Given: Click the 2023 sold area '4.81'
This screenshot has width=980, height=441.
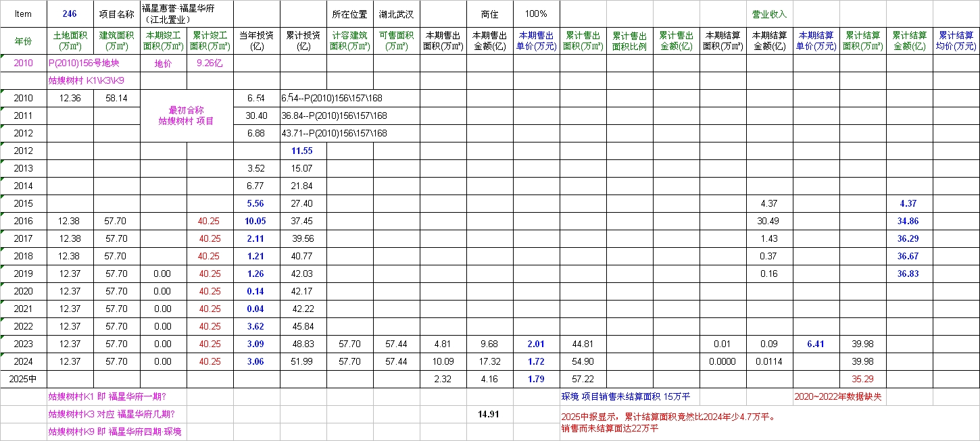Looking at the screenshot, I should pyautogui.click(x=443, y=344).
